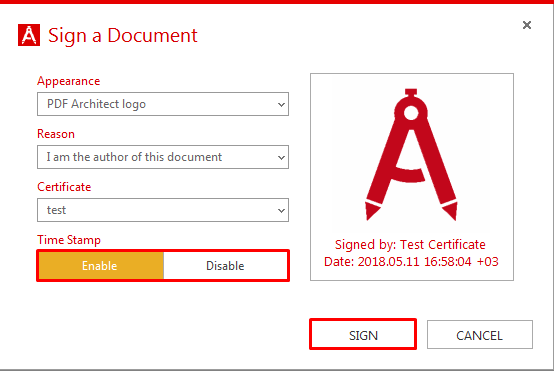Open the Appearance dropdown
554x371 pixels.
pos(163,104)
